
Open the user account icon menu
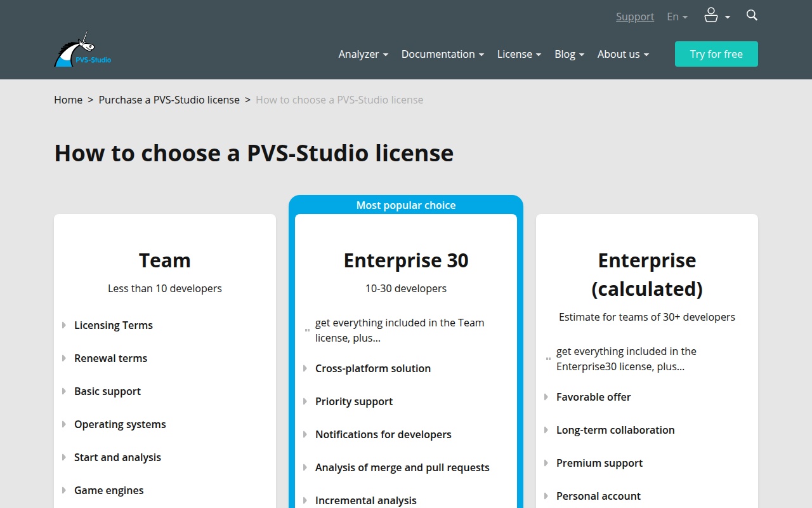(716, 16)
